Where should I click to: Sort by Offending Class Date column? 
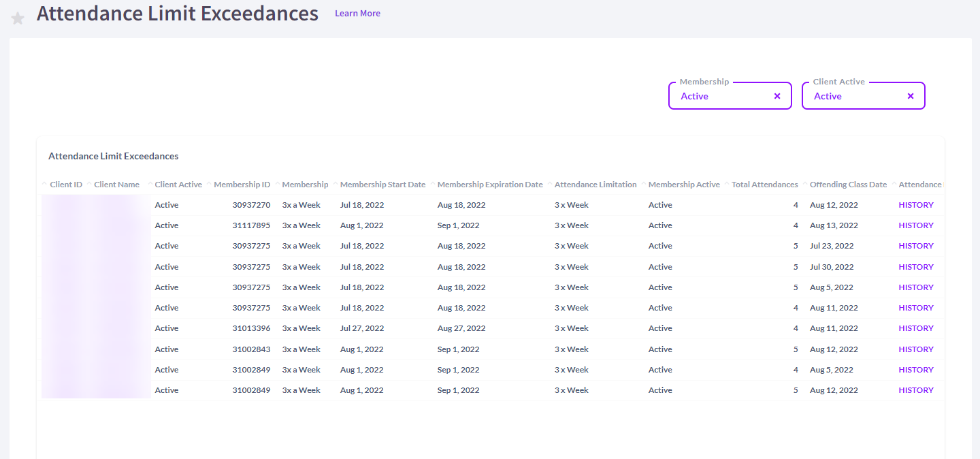848,185
